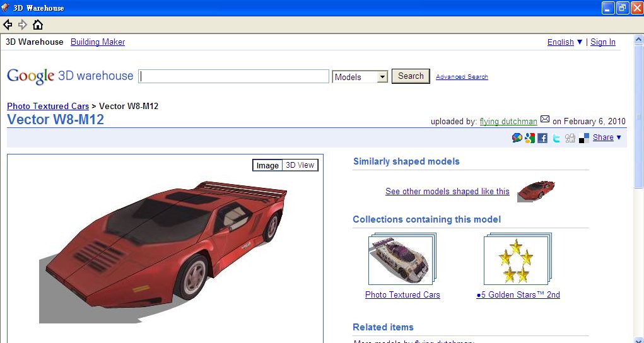Share via Google Bookmarks icon
This screenshot has width=644, height=343.
coord(530,138)
